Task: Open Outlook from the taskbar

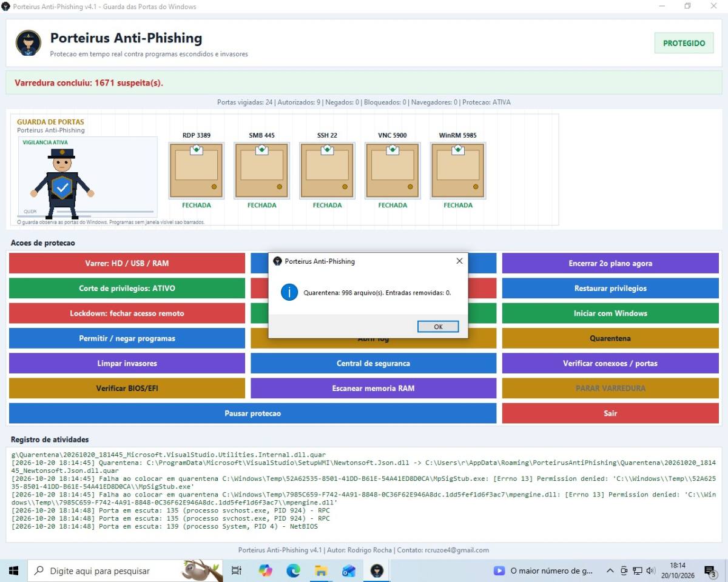Action: coord(349,570)
